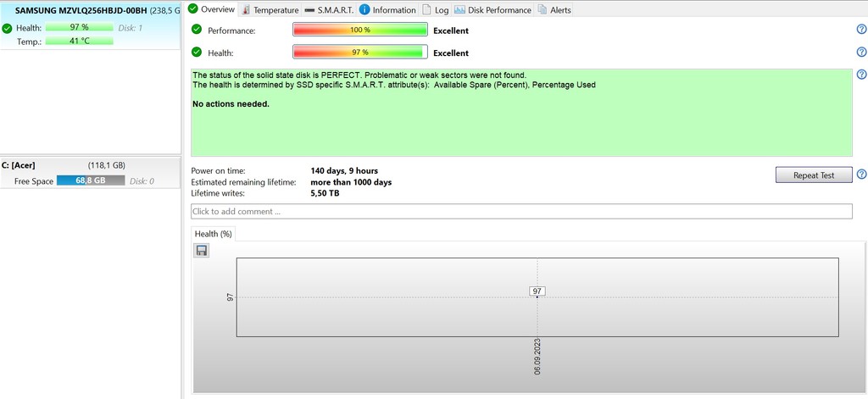Click the "Disk: 0" label
868x399 pixels.
point(142,181)
